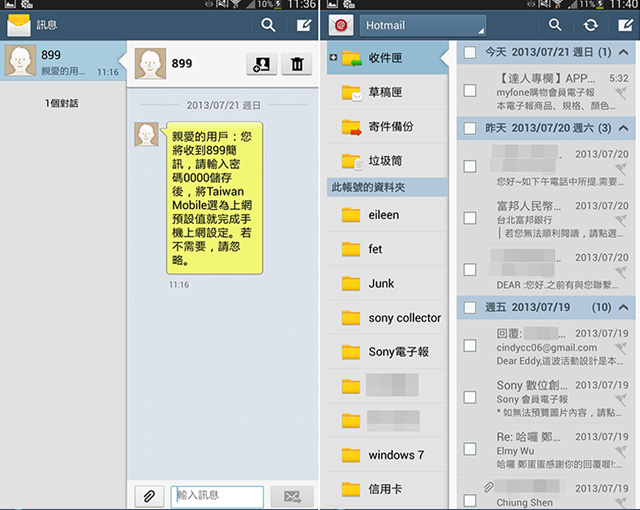Flag the 台北富邦銀行 email
This screenshot has width=640, height=510.
pos(621,220)
